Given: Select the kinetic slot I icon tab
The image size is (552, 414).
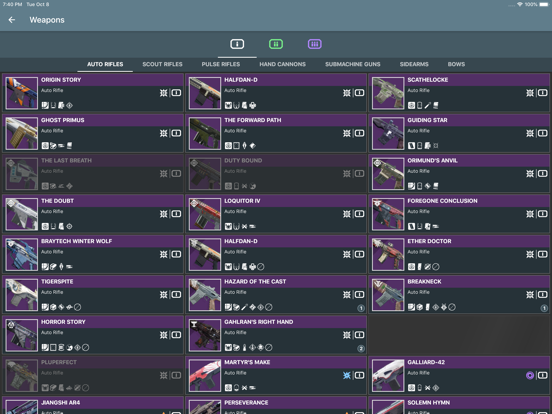Looking at the screenshot, I should 237,44.
